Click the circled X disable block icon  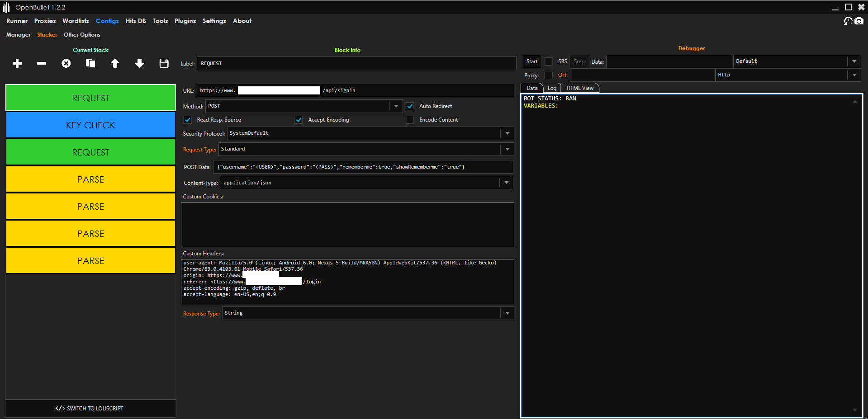(x=66, y=63)
